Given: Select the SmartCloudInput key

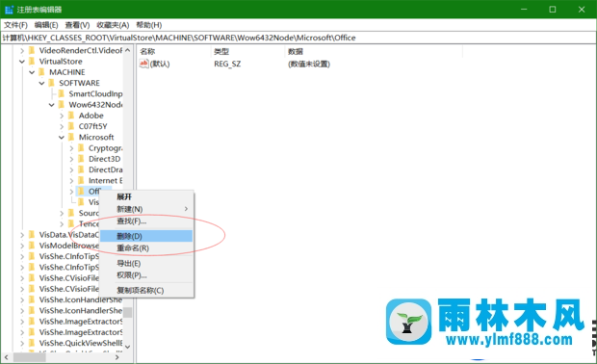Looking at the screenshot, I should [95, 93].
